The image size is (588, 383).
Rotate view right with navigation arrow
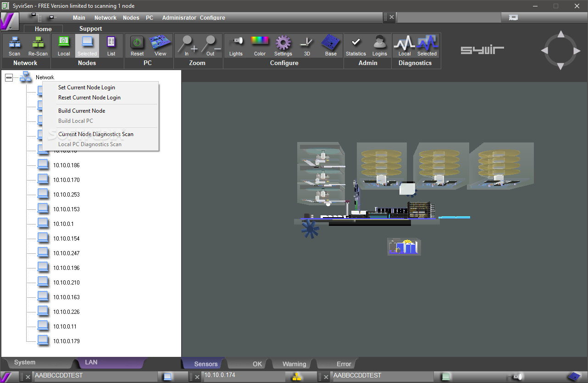pos(576,50)
